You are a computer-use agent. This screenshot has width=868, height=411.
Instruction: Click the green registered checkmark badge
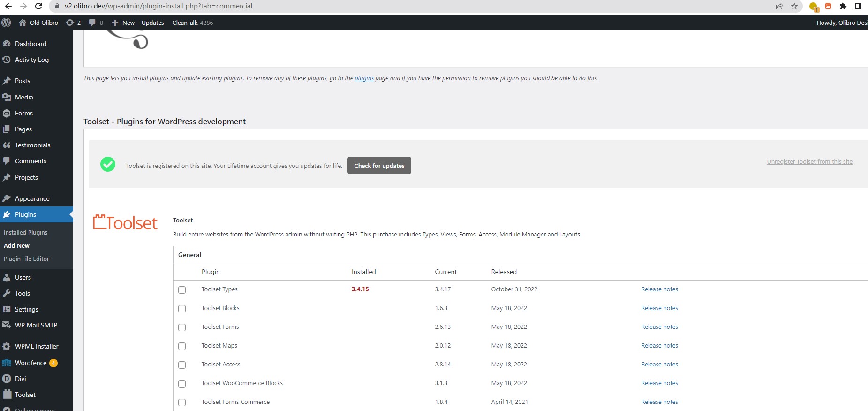108,164
